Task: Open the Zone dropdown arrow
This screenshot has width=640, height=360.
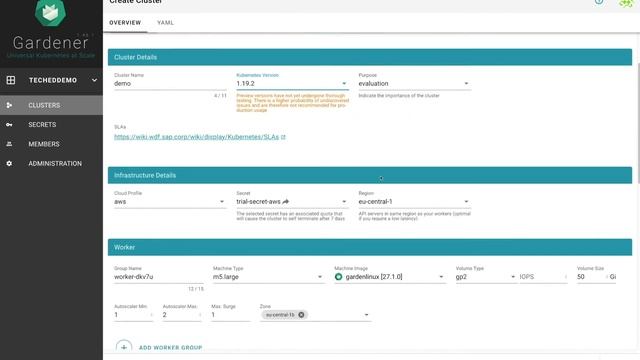Action: coord(366,315)
